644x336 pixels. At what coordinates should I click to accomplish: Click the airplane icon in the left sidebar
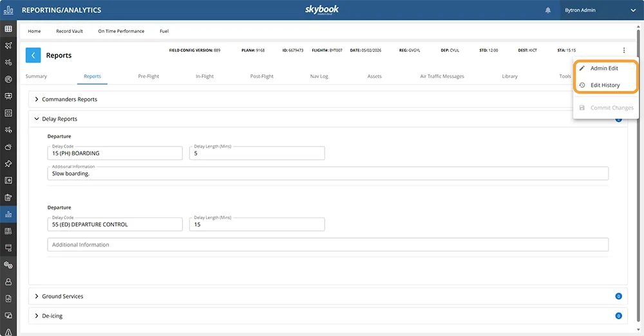pos(8,46)
